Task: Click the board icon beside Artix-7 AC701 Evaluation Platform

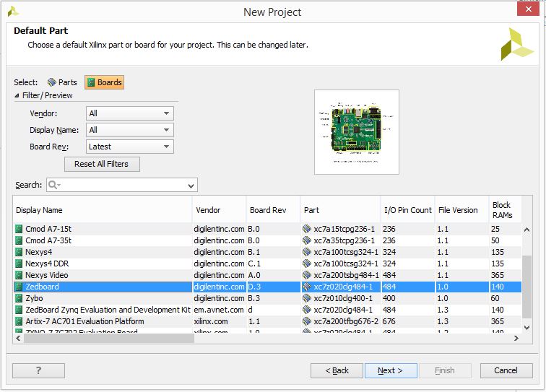Action: pyautogui.click(x=19, y=321)
